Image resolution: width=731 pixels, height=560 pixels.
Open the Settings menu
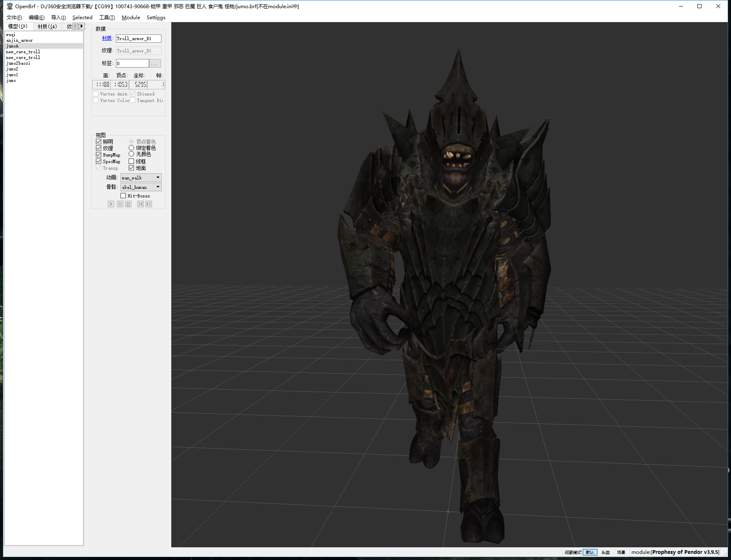click(x=156, y=18)
